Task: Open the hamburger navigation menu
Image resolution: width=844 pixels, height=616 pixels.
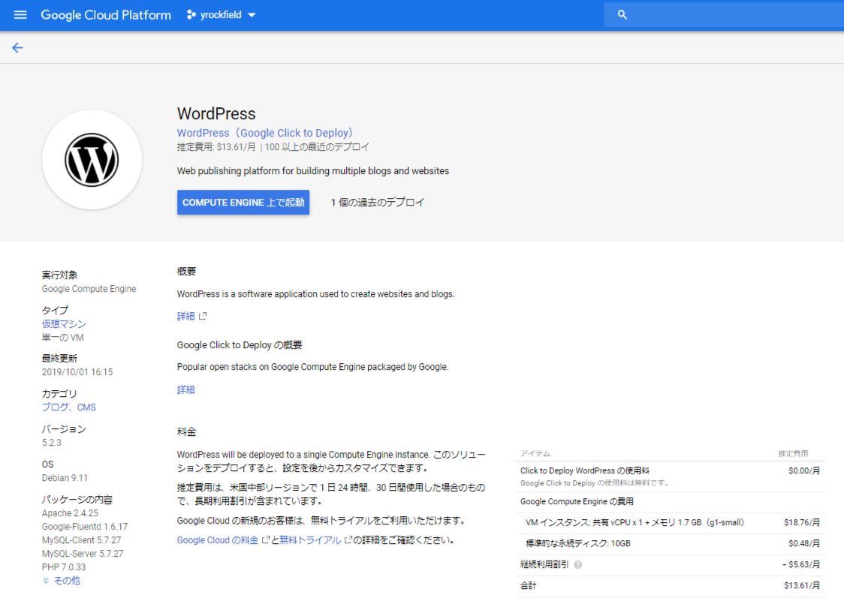Action: tap(20, 14)
